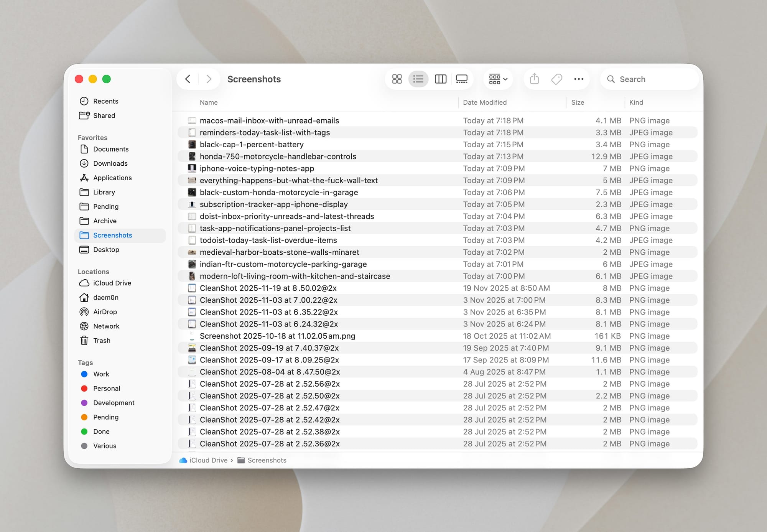Open the Trash from the sidebar
767x532 pixels.
[102, 341]
